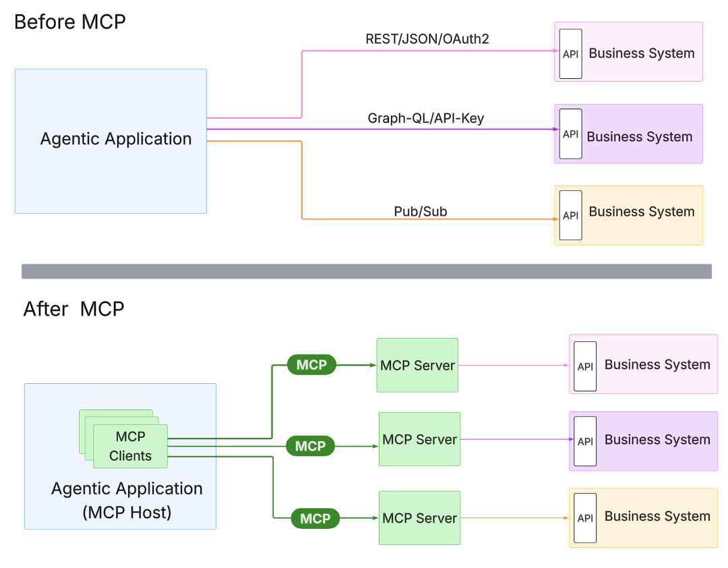Screen dimensions: 728x568
Task: Expand the MCP Host container
Action: pyautogui.click(x=120, y=457)
